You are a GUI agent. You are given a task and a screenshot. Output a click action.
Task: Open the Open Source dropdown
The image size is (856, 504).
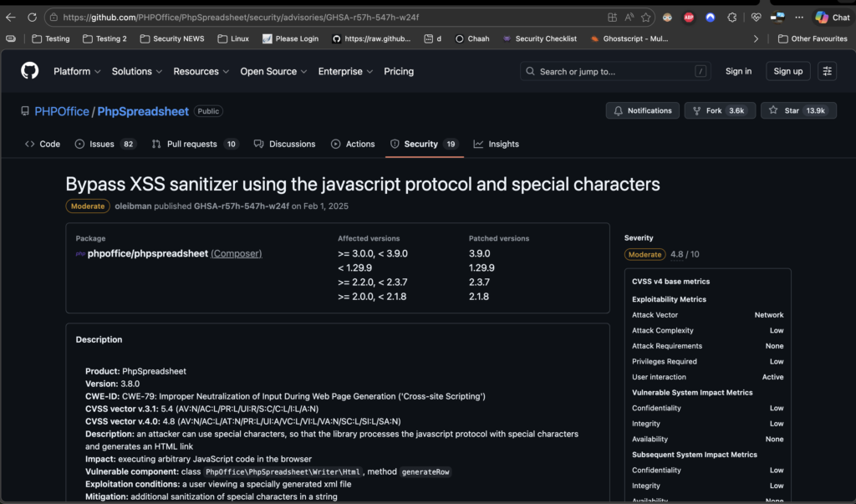coord(273,71)
